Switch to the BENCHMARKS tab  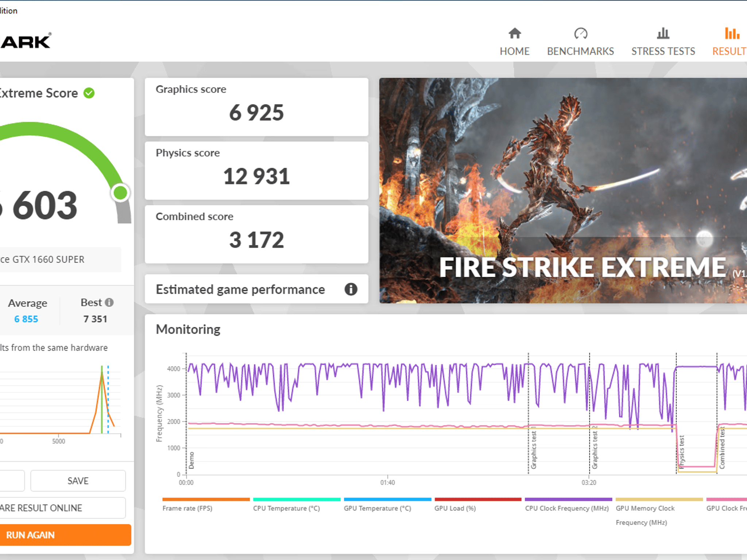click(x=581, y=51)
